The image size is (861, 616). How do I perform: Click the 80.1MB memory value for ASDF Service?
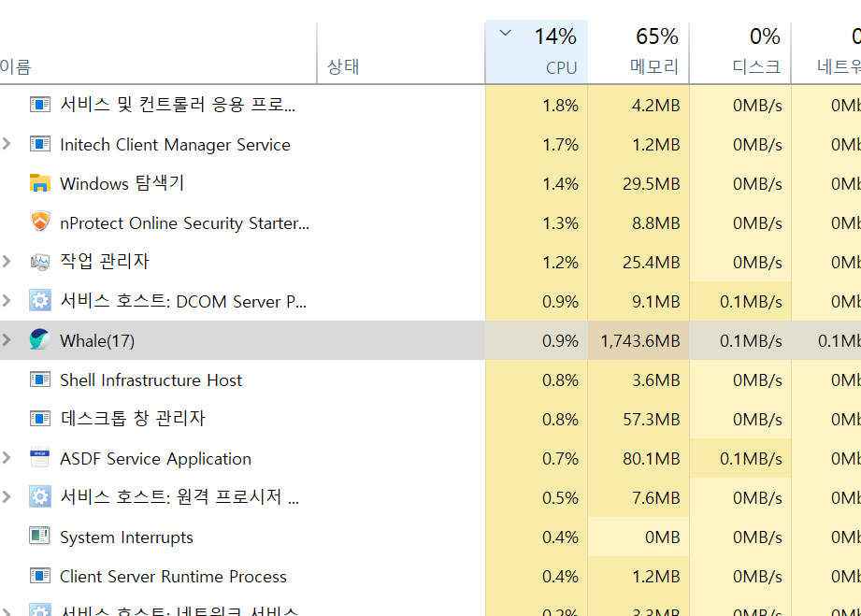click(x=652, y=458)
